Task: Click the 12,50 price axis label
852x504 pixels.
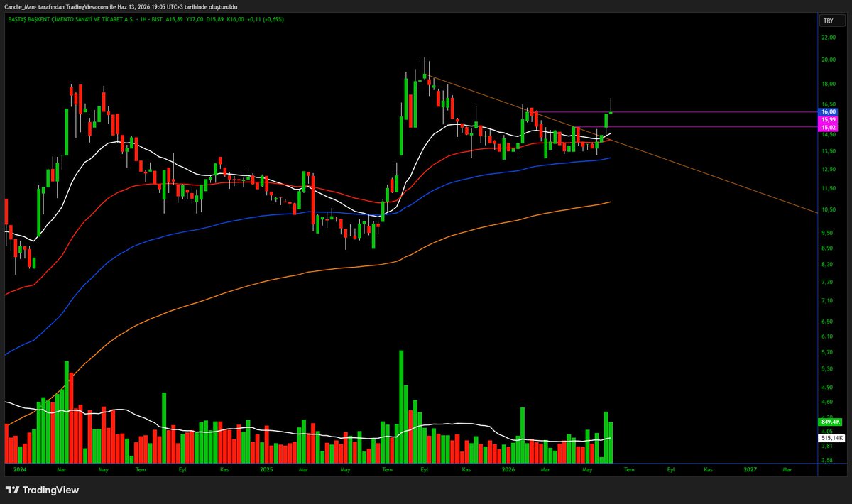Action: point(828,169)
